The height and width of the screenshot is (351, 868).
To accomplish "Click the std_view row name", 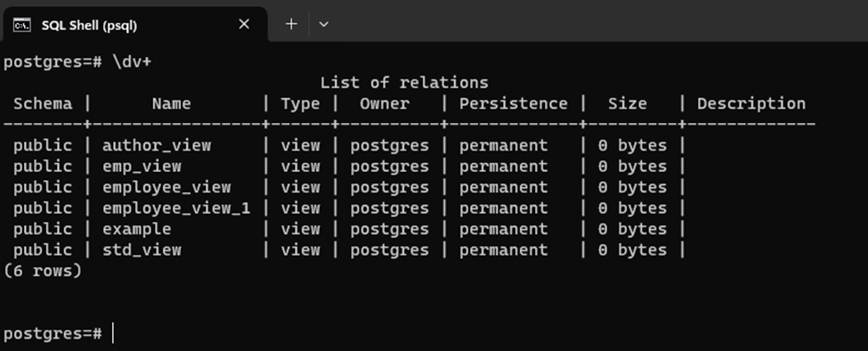I will pos(142,250).
